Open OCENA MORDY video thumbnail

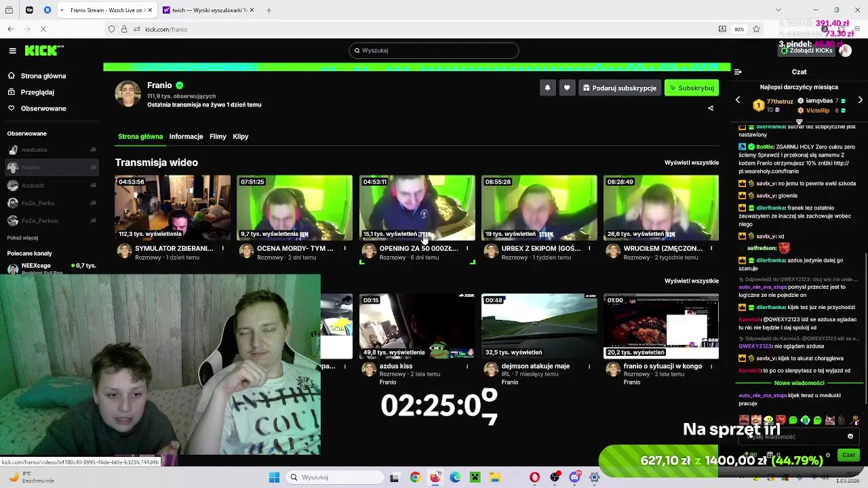[294, 207]
